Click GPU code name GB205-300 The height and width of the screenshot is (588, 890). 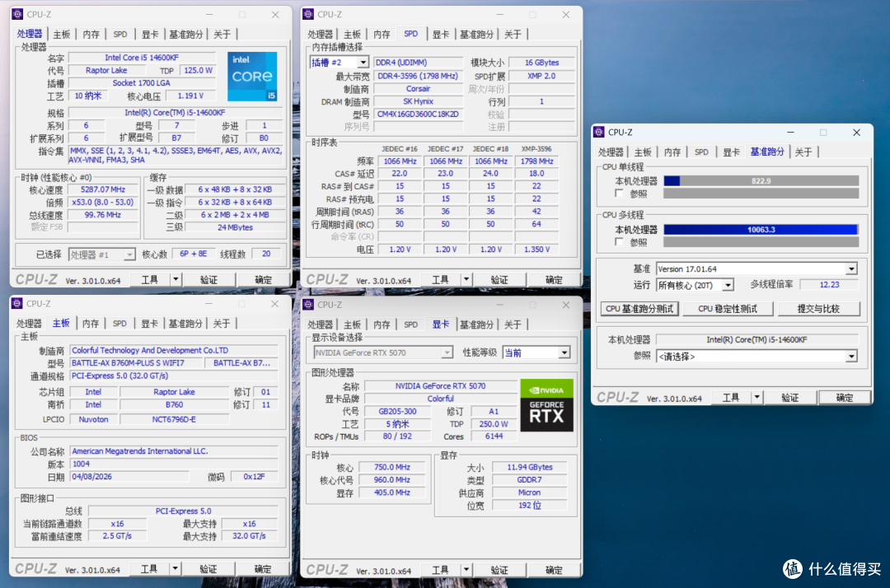tap(399, 411)
